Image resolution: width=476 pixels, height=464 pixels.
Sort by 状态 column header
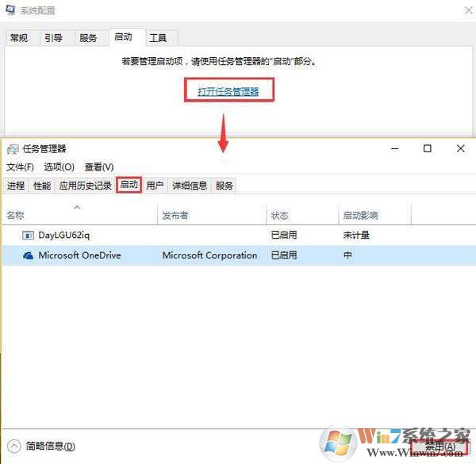coord(302,215)
